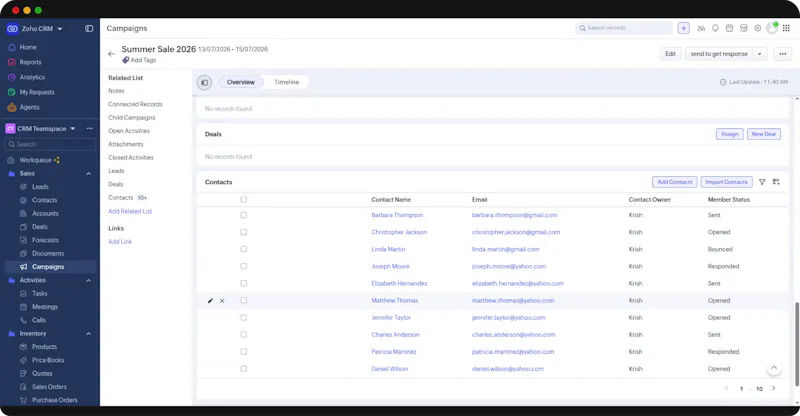
Task: Open CRM Teamspace ellipsis menu
Action: [90, 129]
